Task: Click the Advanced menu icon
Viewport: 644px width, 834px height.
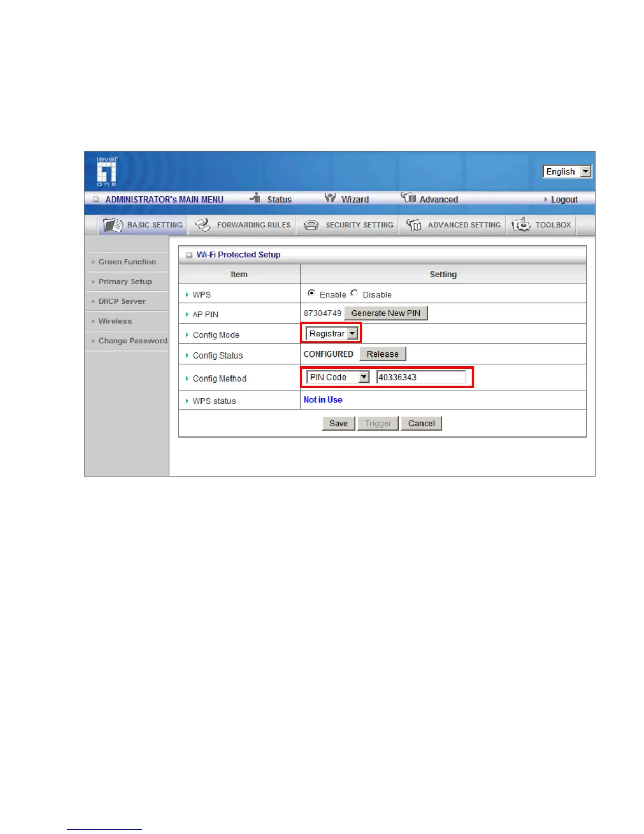Action: pyautogui.click(x=408, y=197)
